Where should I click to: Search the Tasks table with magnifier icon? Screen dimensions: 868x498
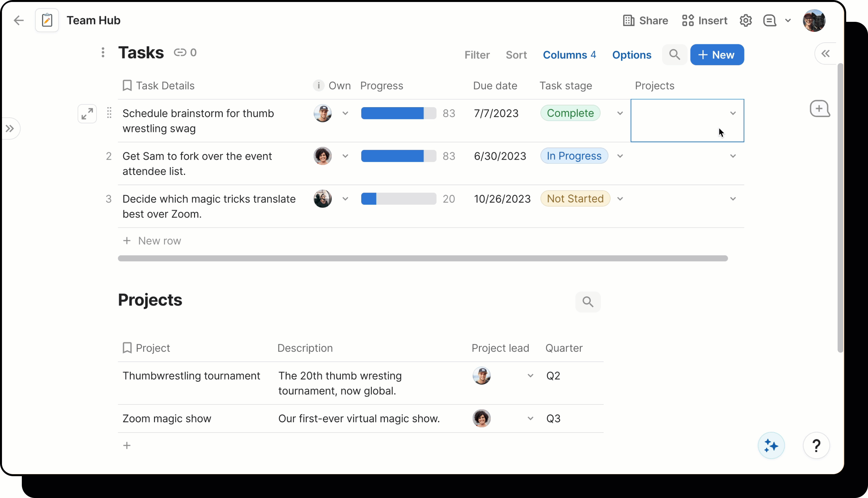tap(674, 55)
